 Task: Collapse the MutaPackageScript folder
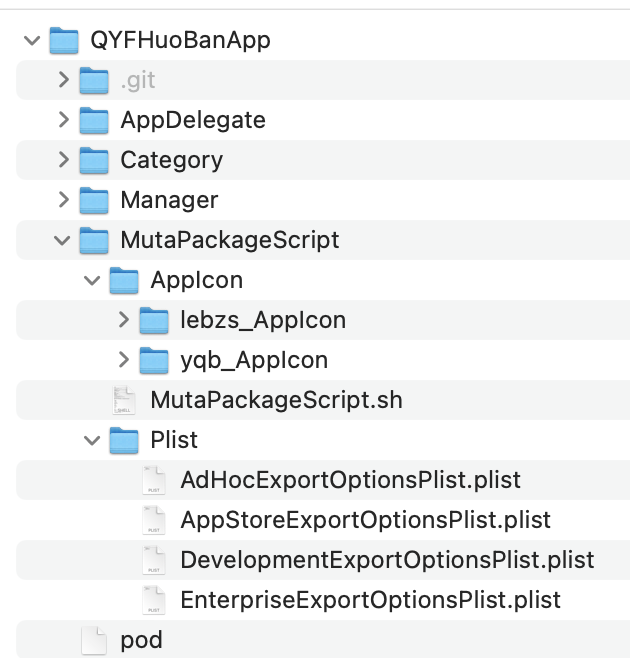[63, 240]
